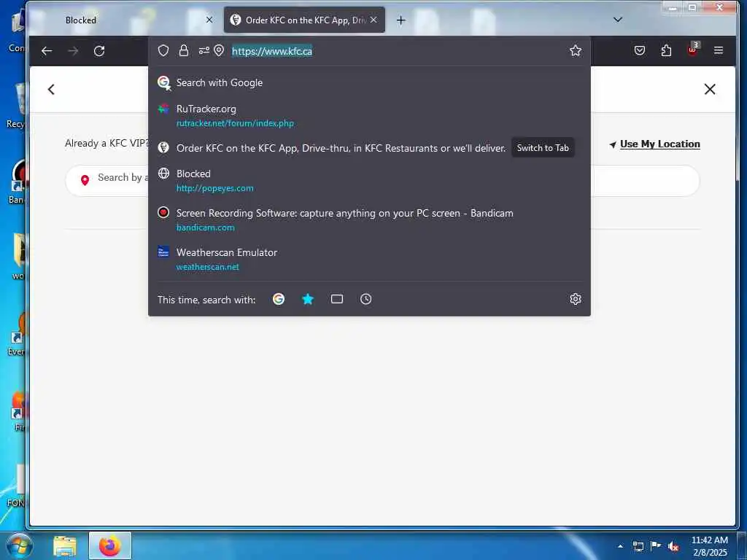Reload the page with the refresh icon
This screenshot has width=747, height=560.
pyautogui.click(x=99, y=51)
